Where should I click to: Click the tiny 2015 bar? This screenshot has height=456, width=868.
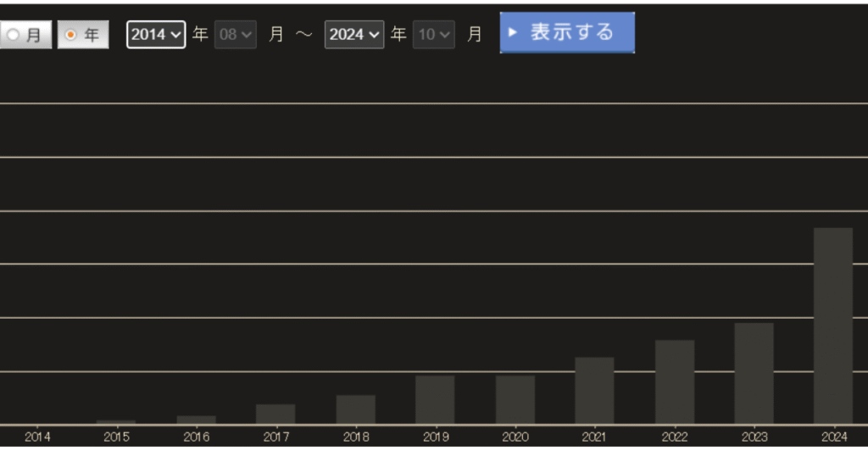[x=116, y=421]
